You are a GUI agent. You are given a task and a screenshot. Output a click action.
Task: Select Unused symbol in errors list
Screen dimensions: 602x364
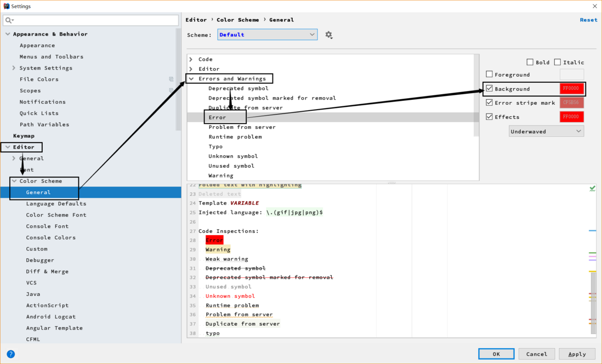coord(231,166)
